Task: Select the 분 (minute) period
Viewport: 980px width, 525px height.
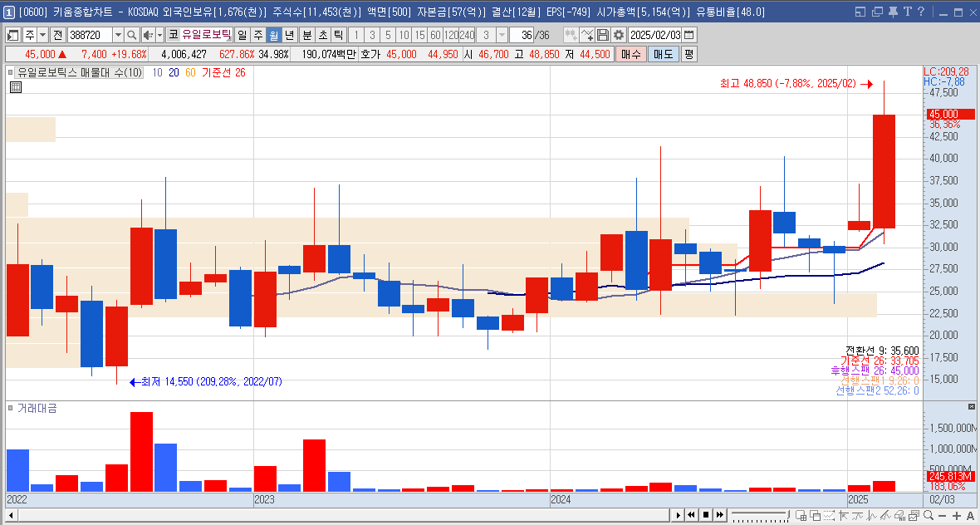Action: click(x=307, y=35)
